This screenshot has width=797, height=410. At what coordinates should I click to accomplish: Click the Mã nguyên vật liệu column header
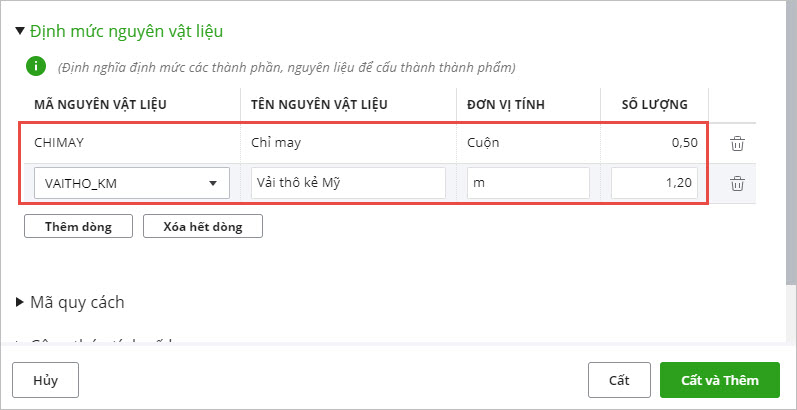(x=98, y=104)
